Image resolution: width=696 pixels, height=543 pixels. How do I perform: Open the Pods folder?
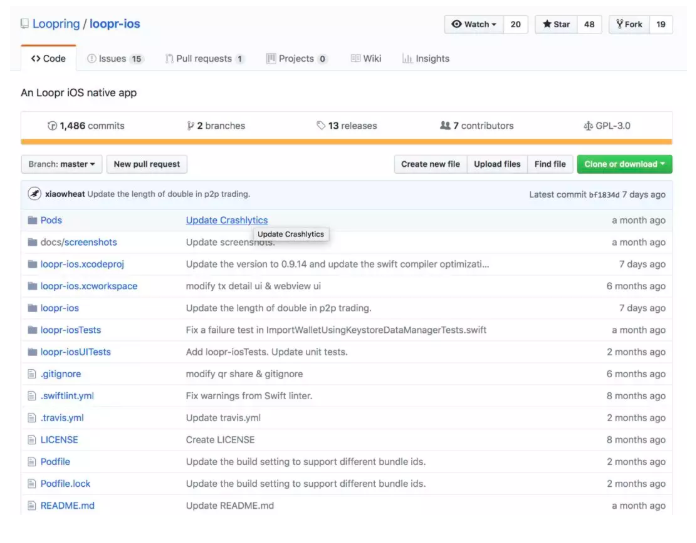click(51, 220)
